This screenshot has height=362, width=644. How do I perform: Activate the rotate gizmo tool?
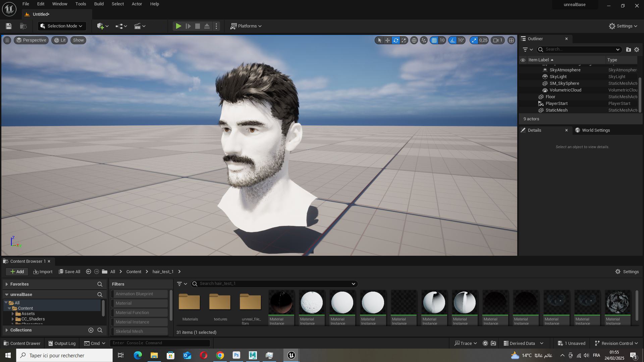click(396, 40)
